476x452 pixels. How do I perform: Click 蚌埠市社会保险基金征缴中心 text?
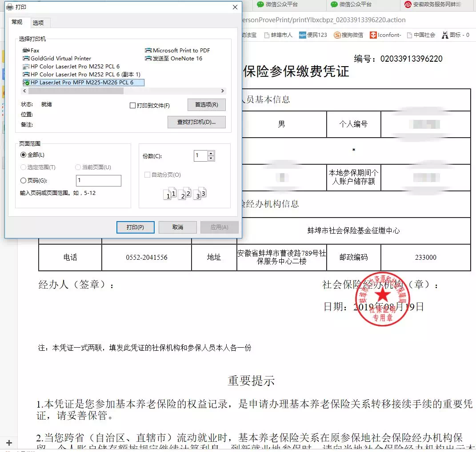pos(354,230)
